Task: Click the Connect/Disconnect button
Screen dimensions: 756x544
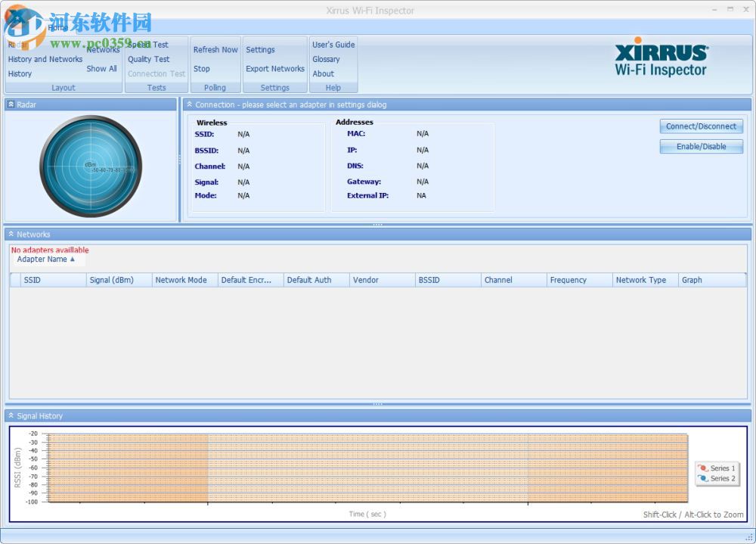Action: coord(701,126)
